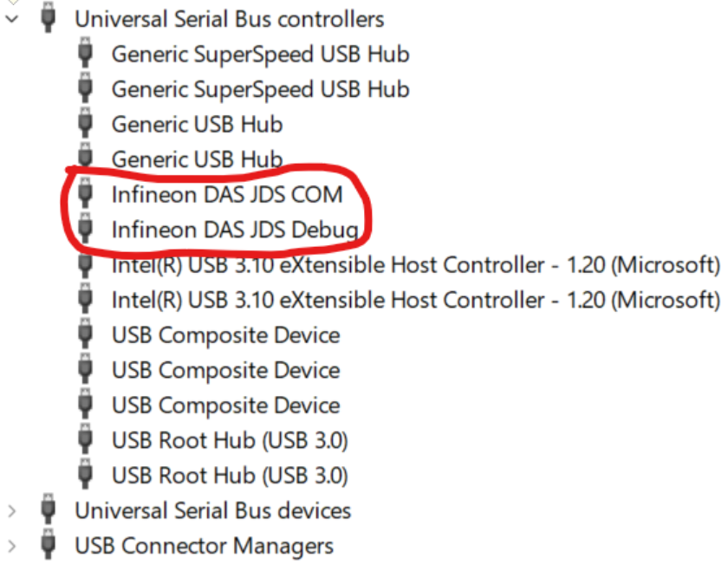Image resolution: width=728 pixels, height=564 pixels.
Task: Click the last USB Root Hub icon
Action: click(85, 475)
